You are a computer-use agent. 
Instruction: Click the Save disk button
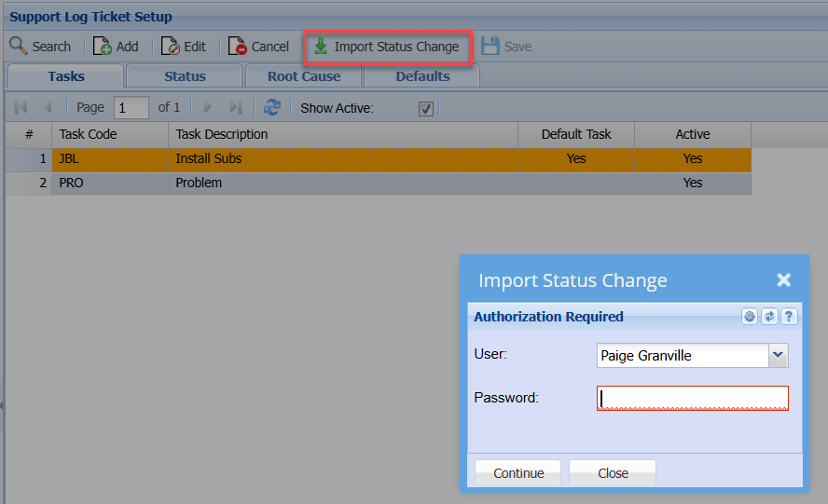pos(506,47)
